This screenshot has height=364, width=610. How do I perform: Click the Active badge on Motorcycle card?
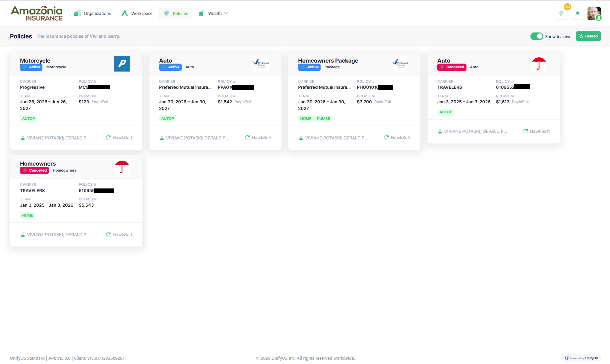pyautogui.click(x=31, y=67)
